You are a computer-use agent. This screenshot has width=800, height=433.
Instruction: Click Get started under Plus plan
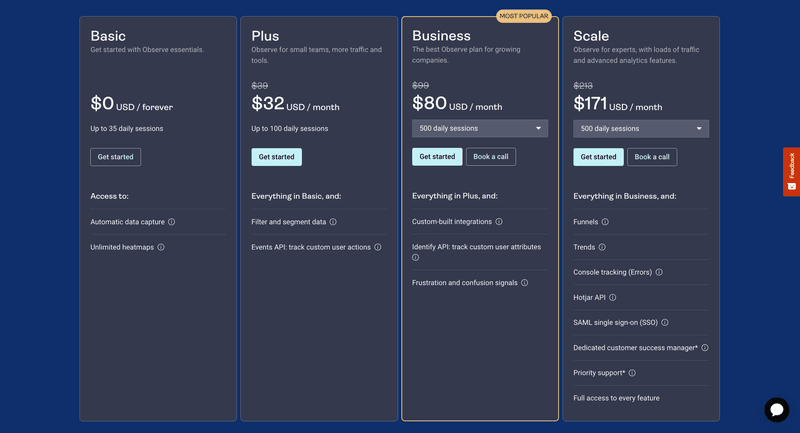click(x=276, y=157)
